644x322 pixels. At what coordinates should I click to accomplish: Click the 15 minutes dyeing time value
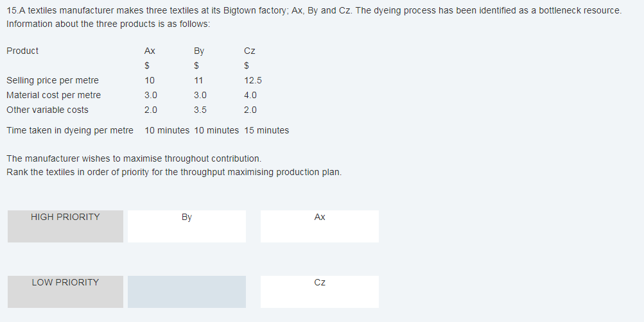point(266,130)
